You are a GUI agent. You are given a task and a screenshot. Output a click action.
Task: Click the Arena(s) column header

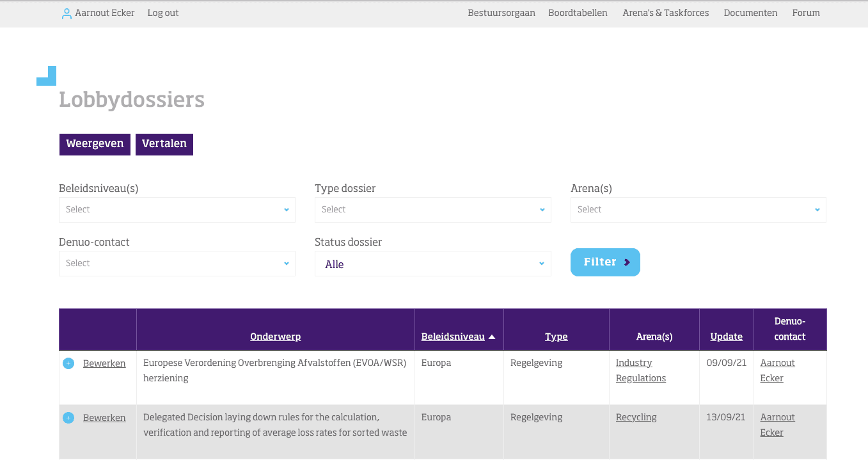[654, 337]
